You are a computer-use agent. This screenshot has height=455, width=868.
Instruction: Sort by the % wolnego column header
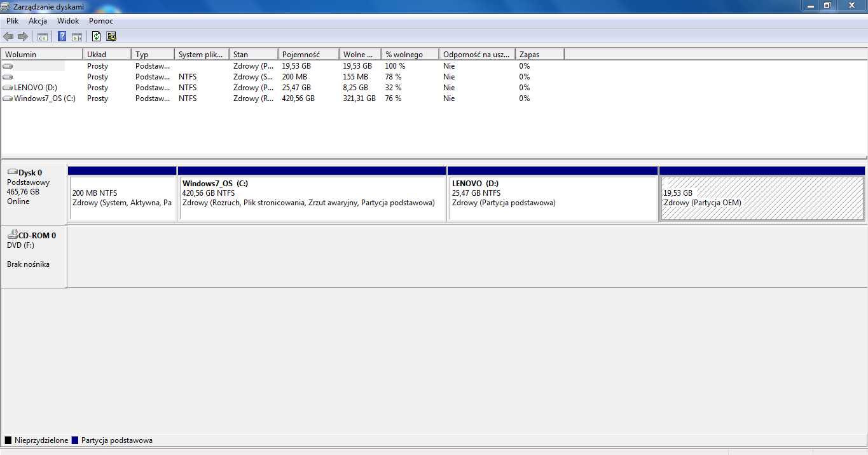pyautogui.click(x=410, y=55)
